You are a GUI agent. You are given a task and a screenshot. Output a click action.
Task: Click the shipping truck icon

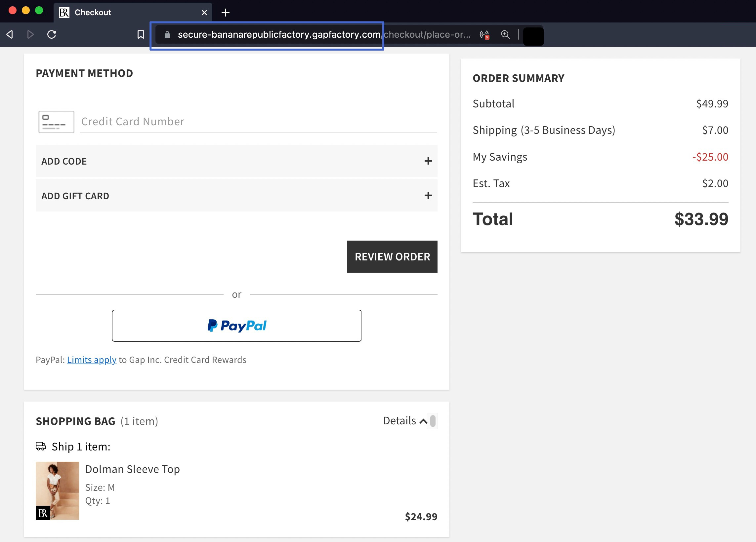(x=41, y=446)
